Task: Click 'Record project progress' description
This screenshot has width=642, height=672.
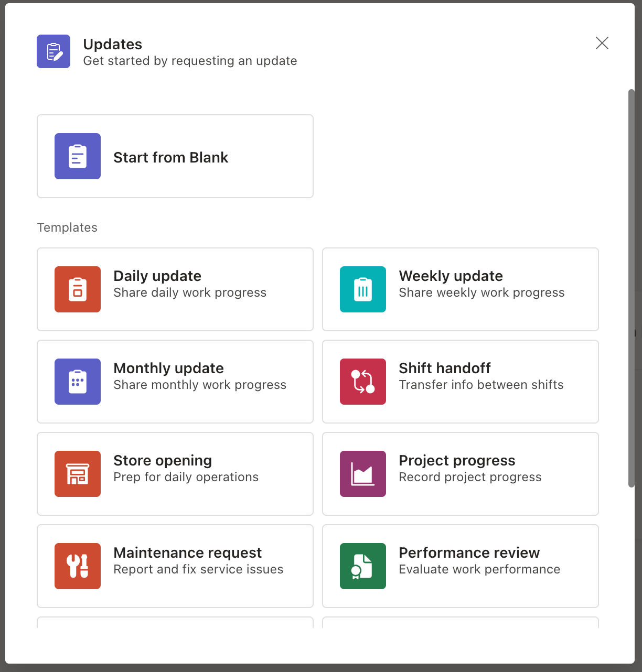Action: click(x=470, y=477)
